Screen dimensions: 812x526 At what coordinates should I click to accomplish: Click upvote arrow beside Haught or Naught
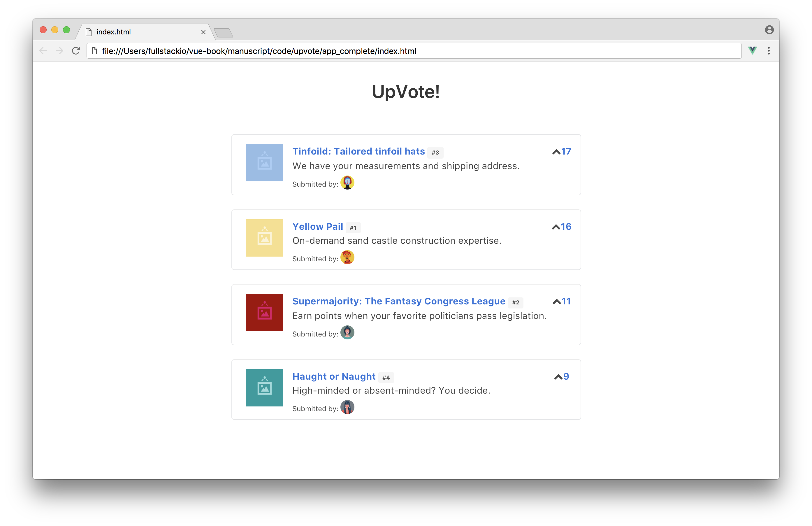pos(558,377)
